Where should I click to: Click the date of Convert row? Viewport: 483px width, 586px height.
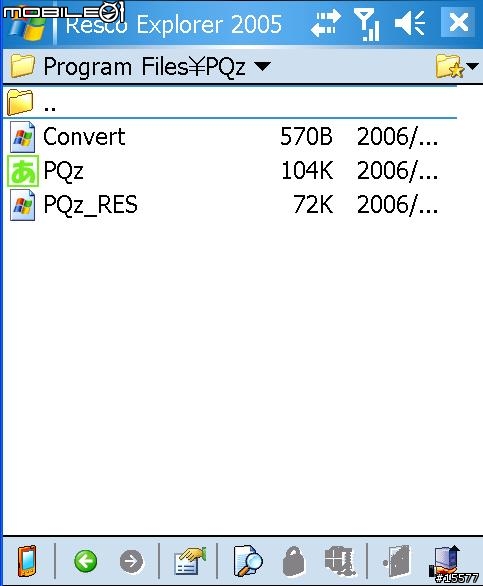[x=397, y=137]
